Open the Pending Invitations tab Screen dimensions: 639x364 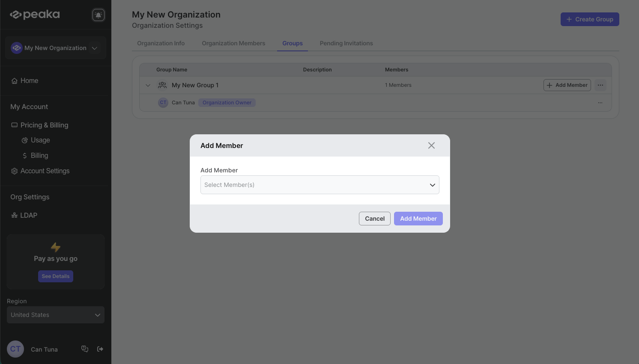click(x=346, y=43)
